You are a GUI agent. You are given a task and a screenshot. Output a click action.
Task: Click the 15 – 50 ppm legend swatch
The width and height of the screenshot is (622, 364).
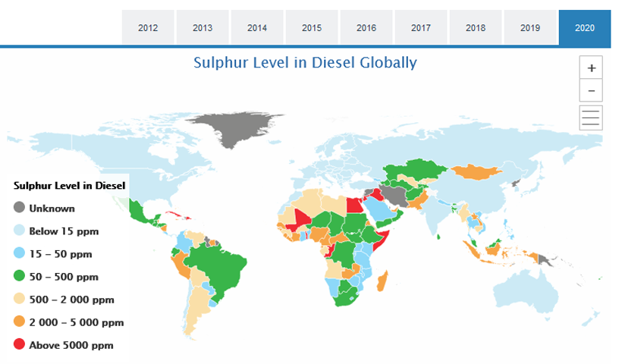(19, 253)
